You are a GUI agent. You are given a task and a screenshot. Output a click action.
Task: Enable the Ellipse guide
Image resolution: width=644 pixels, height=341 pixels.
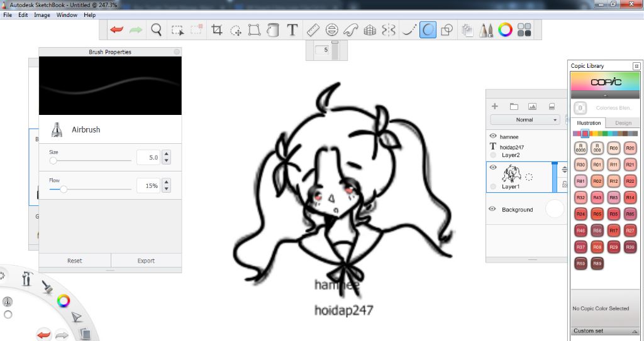pos(331,30)
